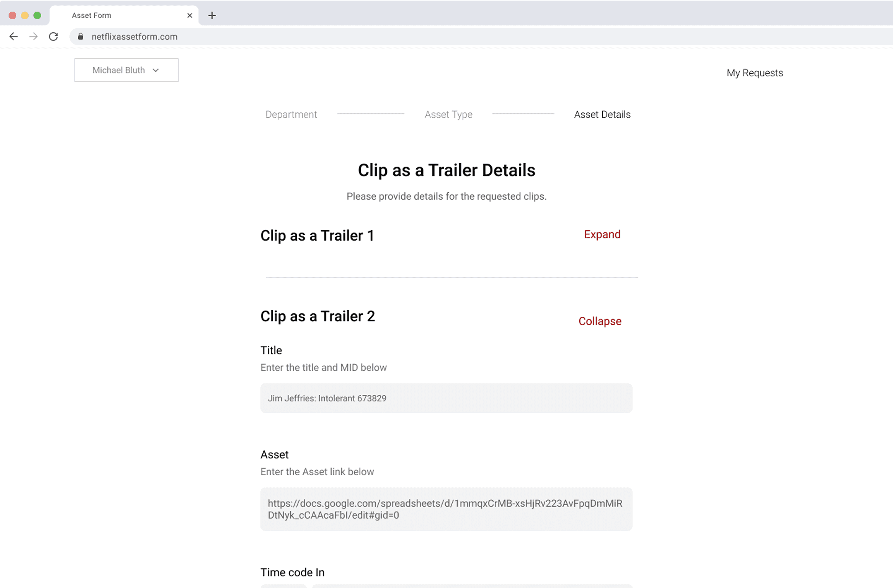Click the browser back arrow

point(13,36)
